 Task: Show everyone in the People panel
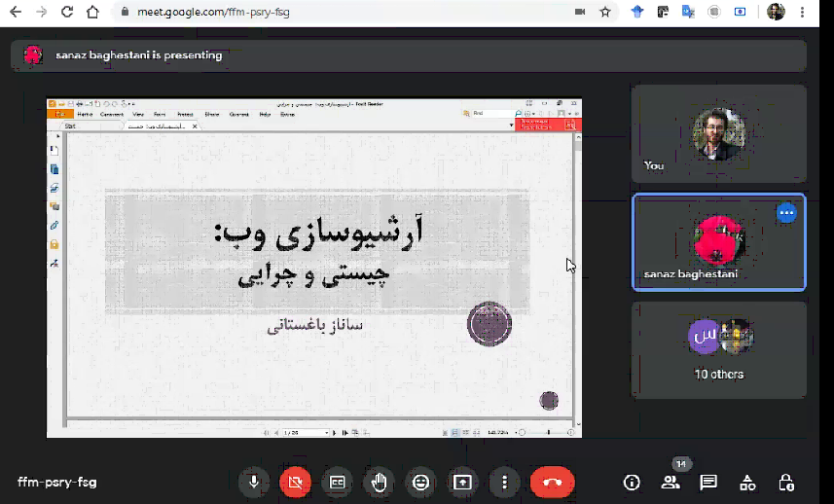[x=670, y=482]
